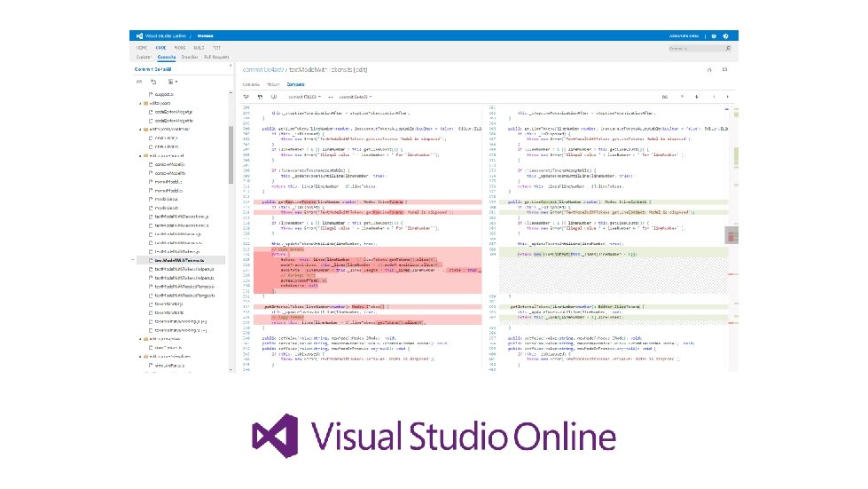Click the first icon in commit panel toolbar
868x489 pixels.
pos(139,82)
